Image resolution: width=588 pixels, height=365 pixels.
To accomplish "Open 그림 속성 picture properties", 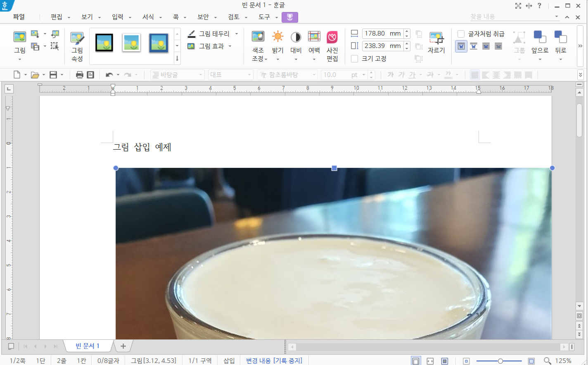I will coord(77,38).
